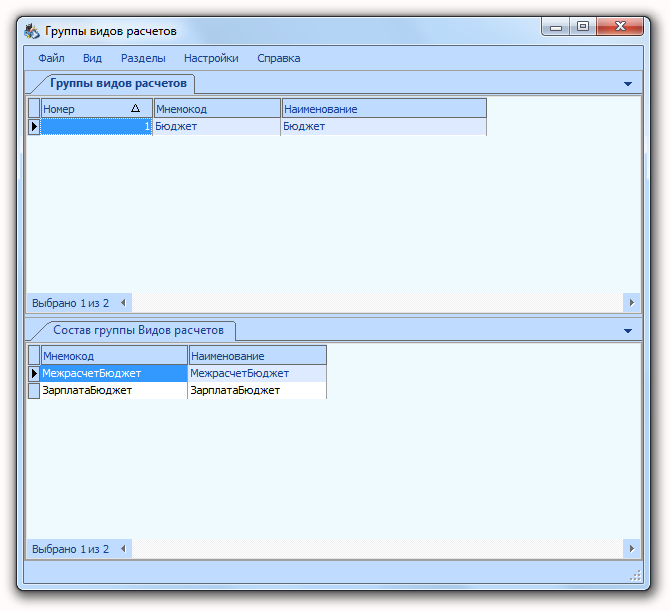Select МежрасчетБюджет in the Наименование column
Viewport: 670px width, 611px height.
pyautogui.click(x=257, y=373)
